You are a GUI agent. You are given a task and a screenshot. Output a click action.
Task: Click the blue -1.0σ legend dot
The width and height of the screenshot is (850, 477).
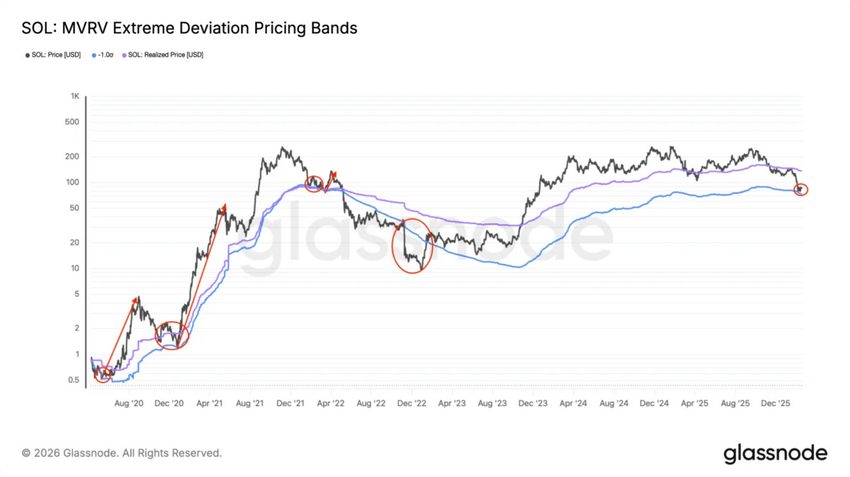[x=94, y=55]
